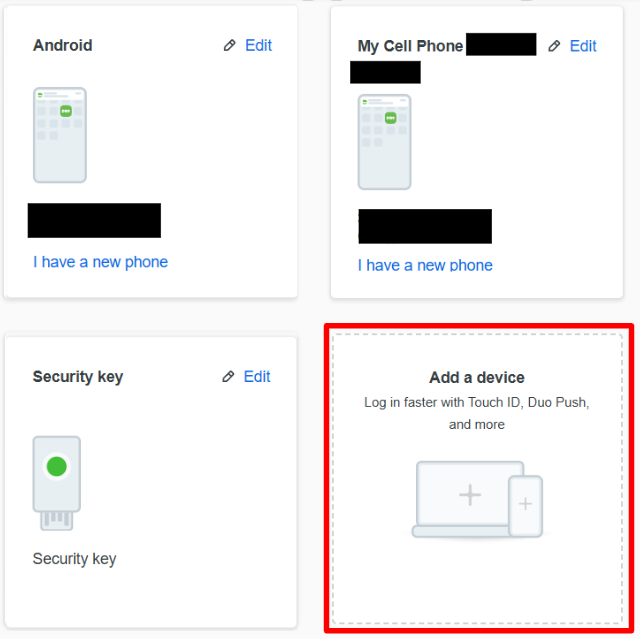
Task: Click the bold Security key card heading
Action: [78, 377]
